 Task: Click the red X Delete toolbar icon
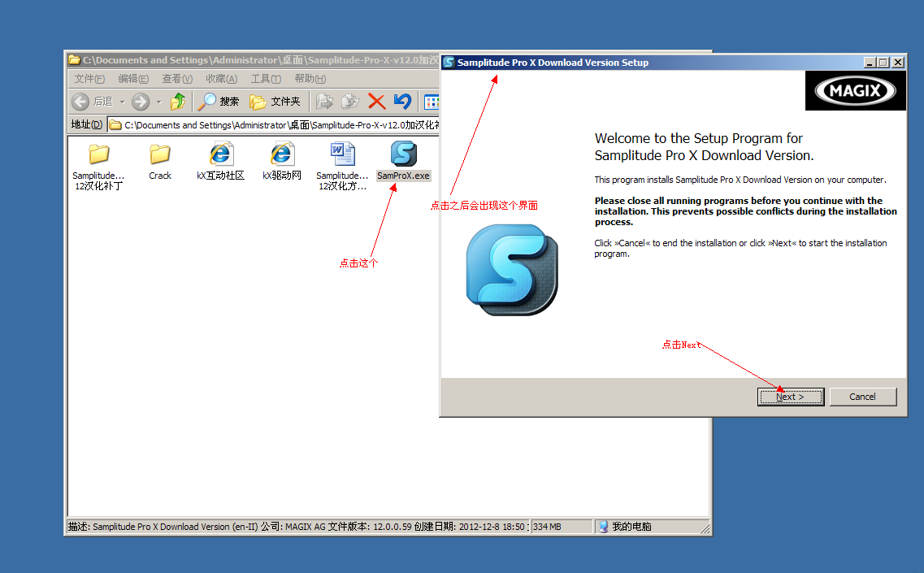coord(376,102)
